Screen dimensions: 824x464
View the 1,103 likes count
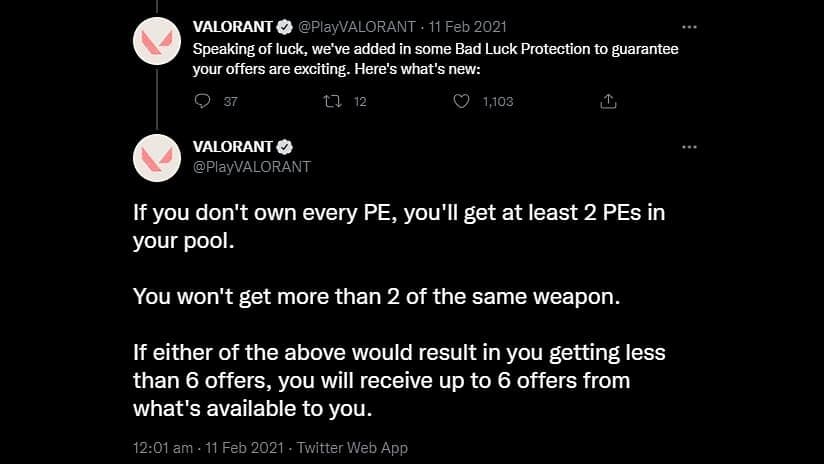pyautogui.click(x=498, y=101)
